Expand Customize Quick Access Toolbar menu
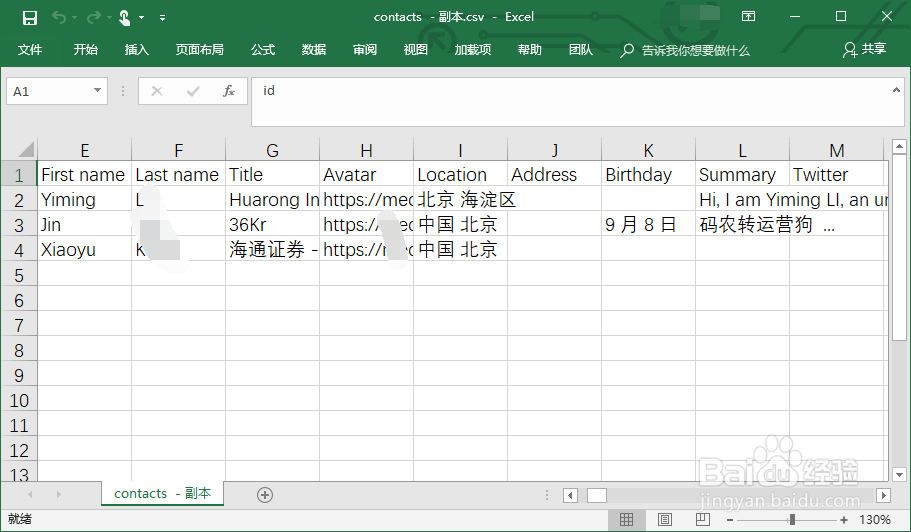This screenshot has width=911, height=532. (x=163, y=18)
